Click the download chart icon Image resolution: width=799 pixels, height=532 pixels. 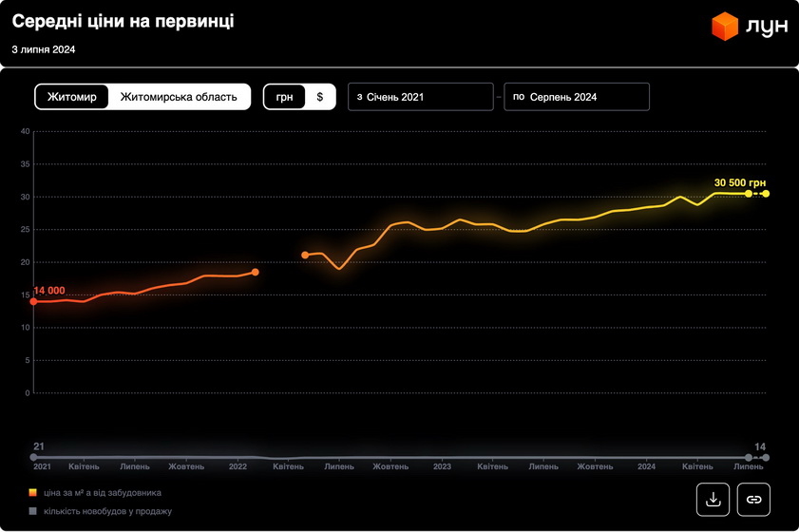click(713, 499)
